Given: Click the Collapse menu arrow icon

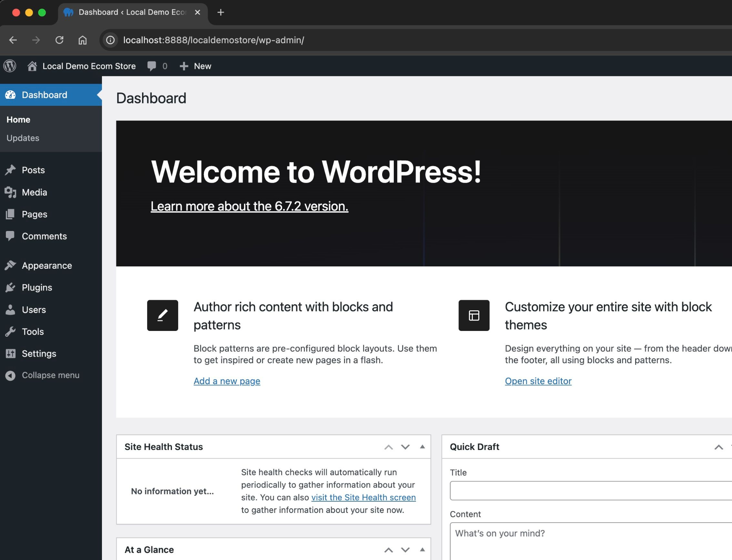Looking at the screenshot, I should pos(11,375).
